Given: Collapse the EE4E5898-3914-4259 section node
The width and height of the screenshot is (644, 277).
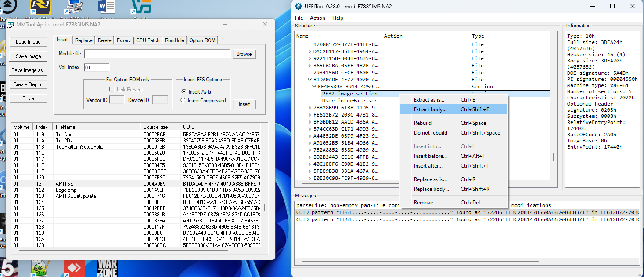Looking at the screenshot, I should [314, 87].
